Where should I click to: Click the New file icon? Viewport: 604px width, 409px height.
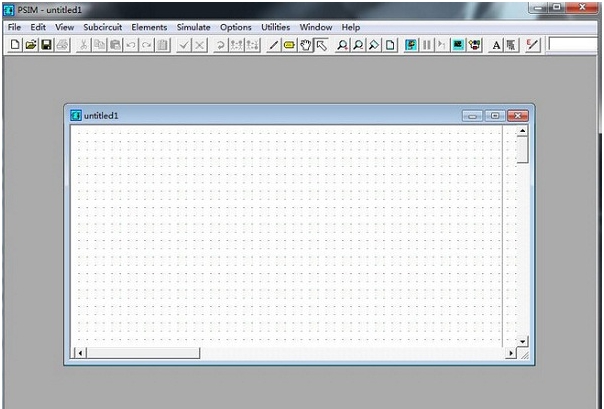click(x=15, y=45)
